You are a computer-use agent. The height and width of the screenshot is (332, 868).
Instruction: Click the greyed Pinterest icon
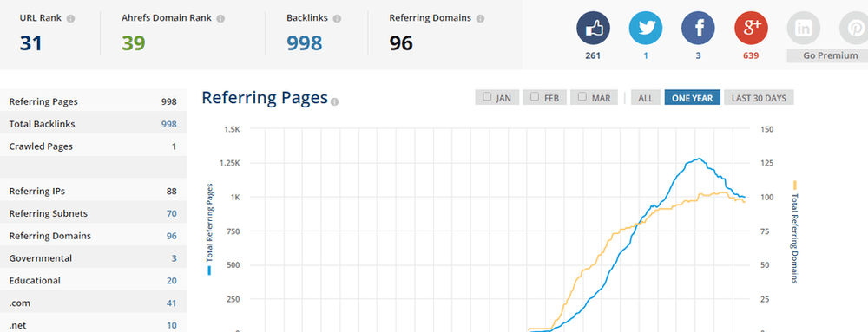(855, 29)
